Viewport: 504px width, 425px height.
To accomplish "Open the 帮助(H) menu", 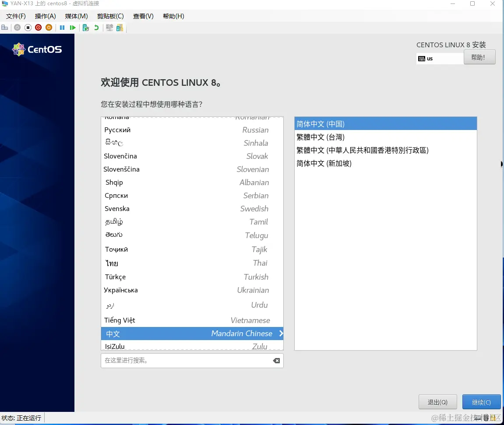I will tap(173, 16).
